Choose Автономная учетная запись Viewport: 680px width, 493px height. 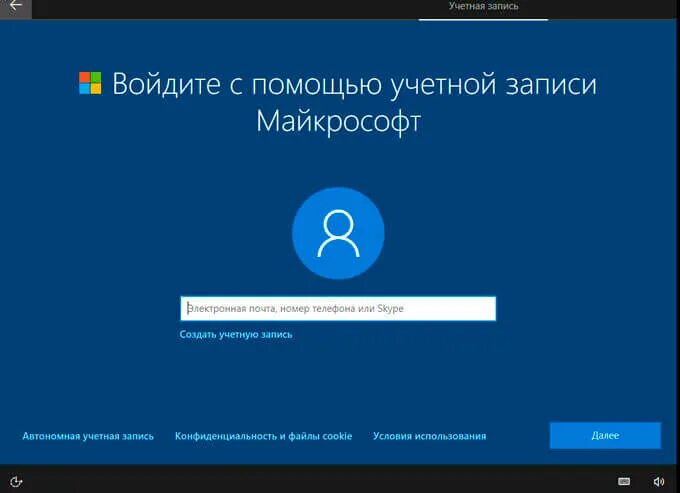point(88,436)
